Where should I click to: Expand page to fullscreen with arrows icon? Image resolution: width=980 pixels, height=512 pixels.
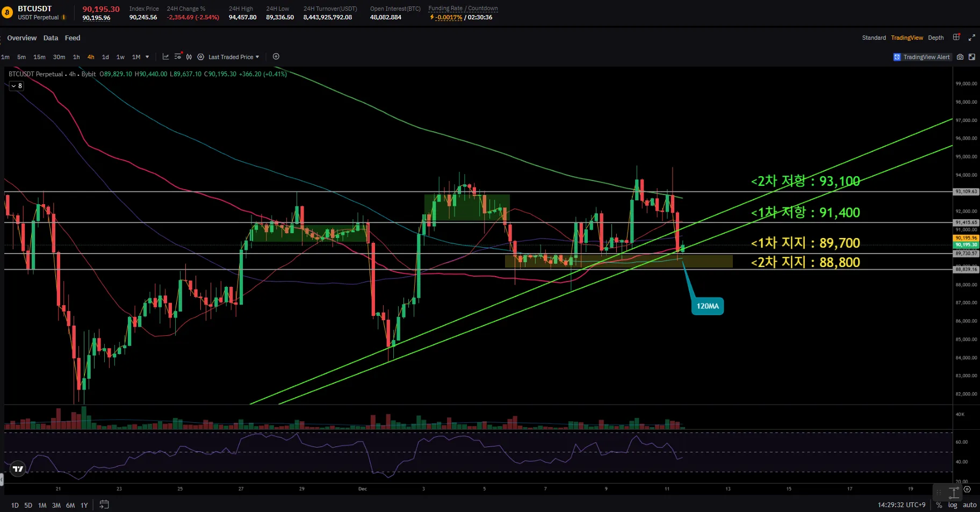tap(971, 38)
